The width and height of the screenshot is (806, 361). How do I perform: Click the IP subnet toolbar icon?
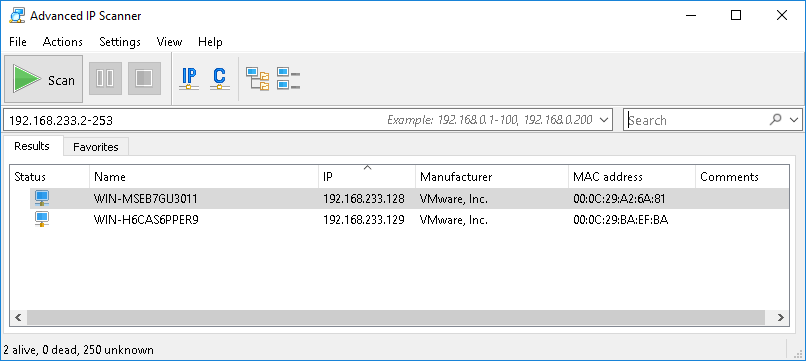[189, 79]
